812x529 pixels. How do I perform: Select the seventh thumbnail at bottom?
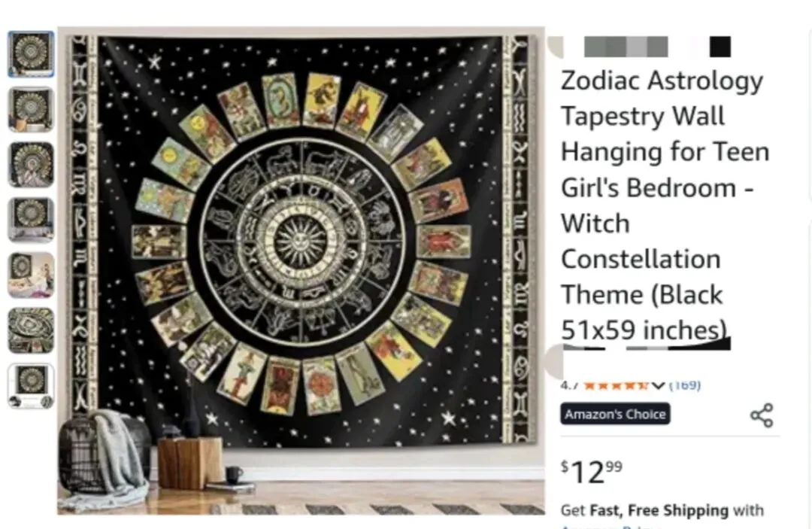[x=31, y=386]
